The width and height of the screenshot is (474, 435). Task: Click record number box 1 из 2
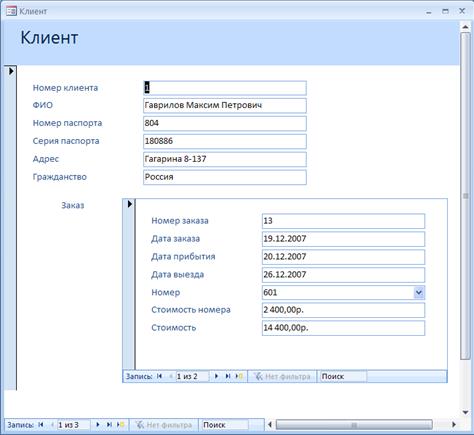coord(192,376)
